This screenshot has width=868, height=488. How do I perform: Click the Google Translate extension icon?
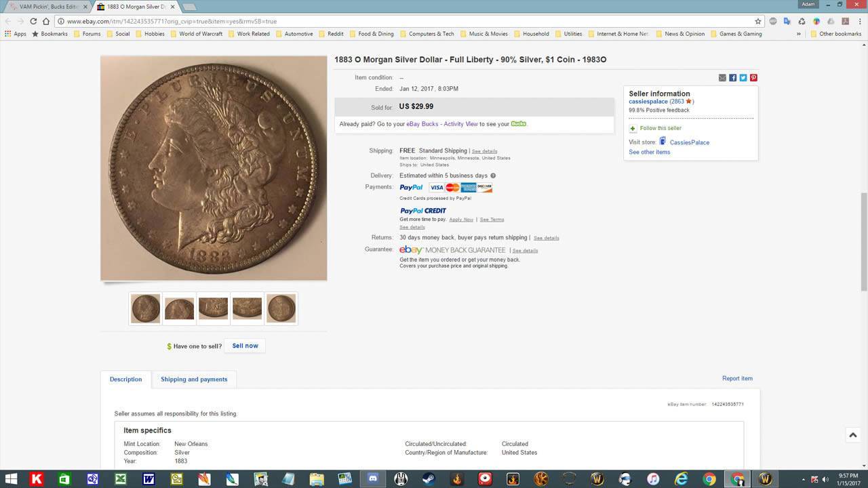pyautogui.click(x=787, y=21)
